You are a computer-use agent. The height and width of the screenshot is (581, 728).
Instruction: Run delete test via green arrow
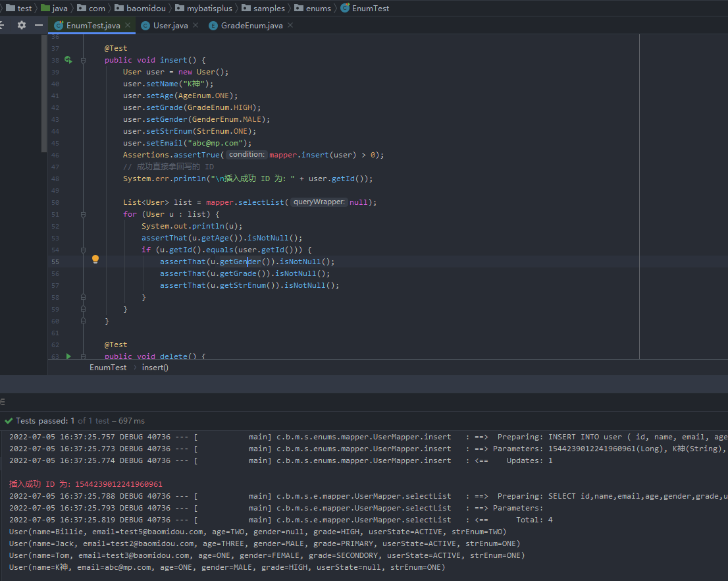coord(68,356)
